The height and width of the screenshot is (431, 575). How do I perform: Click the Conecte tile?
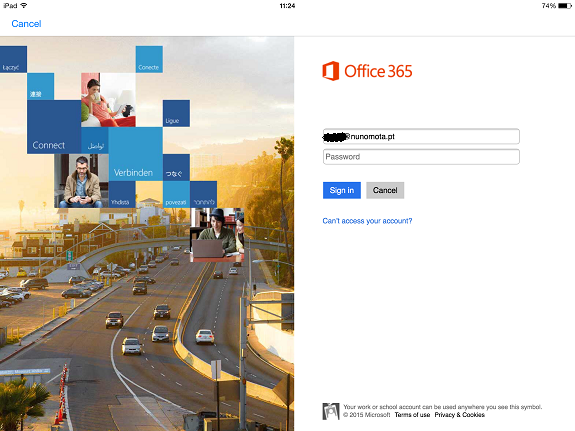tap(149, 59)
